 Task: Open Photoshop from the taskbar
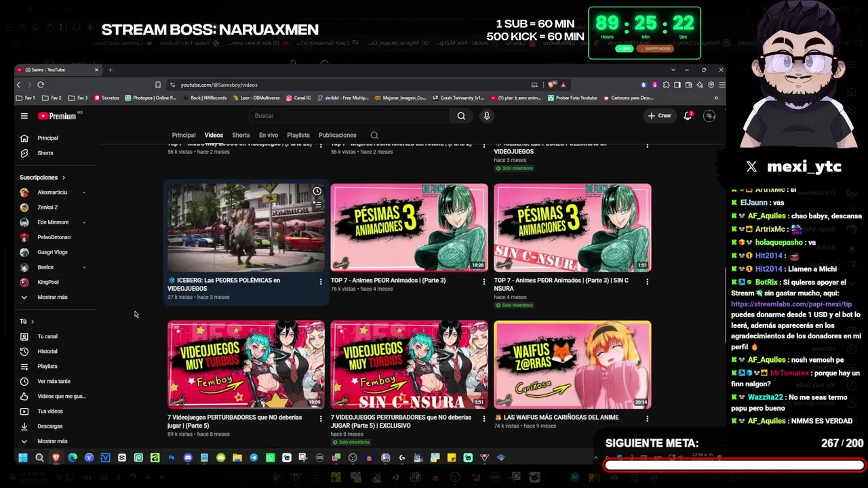pyautogui.click(x=172, y=457)
